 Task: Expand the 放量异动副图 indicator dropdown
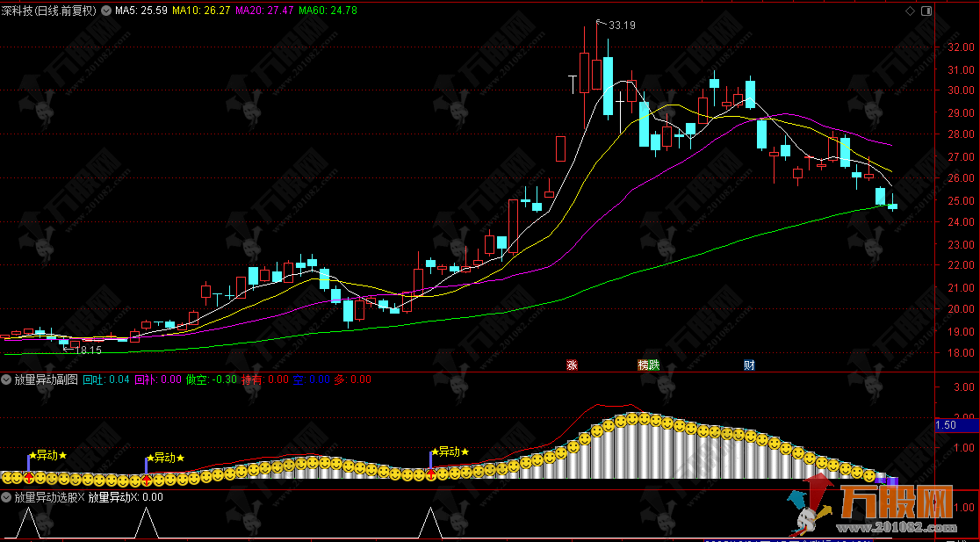[x=6, y=379]
